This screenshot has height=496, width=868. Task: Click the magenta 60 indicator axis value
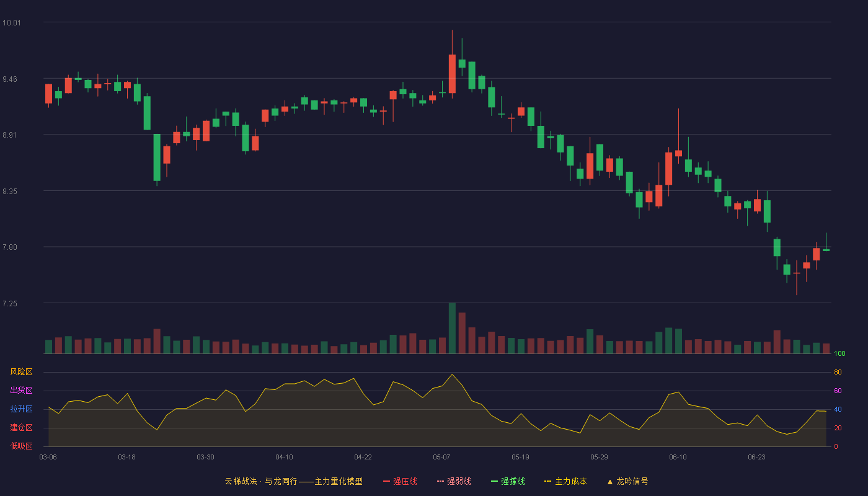click(838, 391)
